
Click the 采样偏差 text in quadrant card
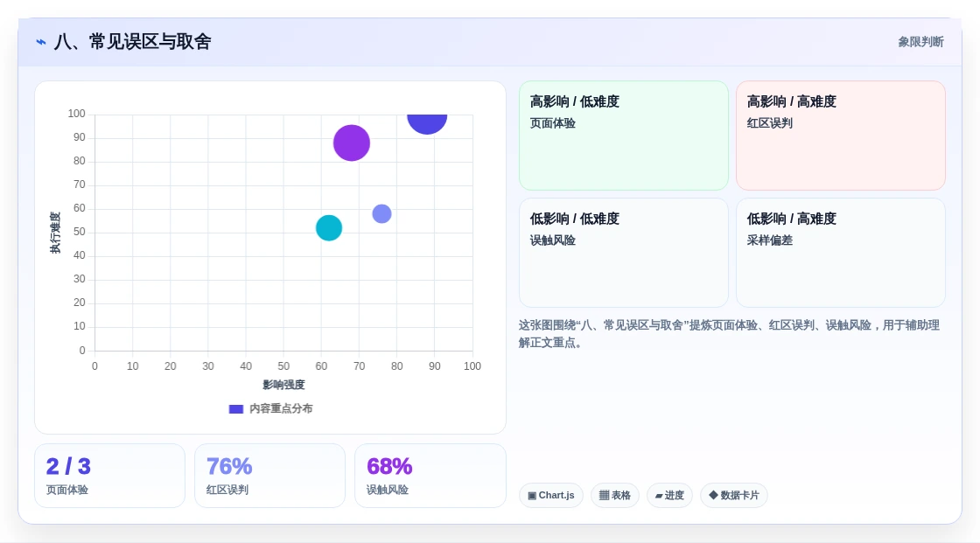pyautogui.click(x=769, y=240)
